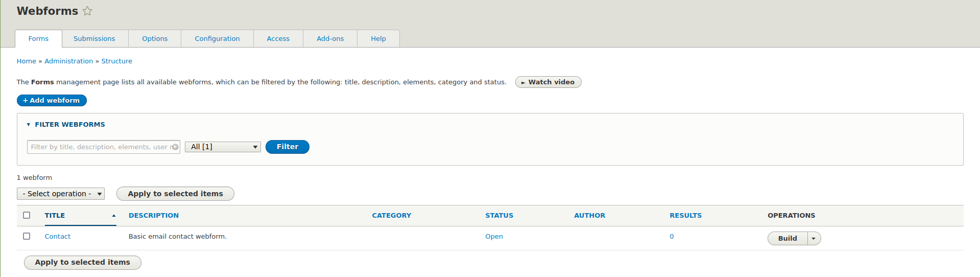
Task: Switch to the Submissions tab
Action: click(94, 39)
